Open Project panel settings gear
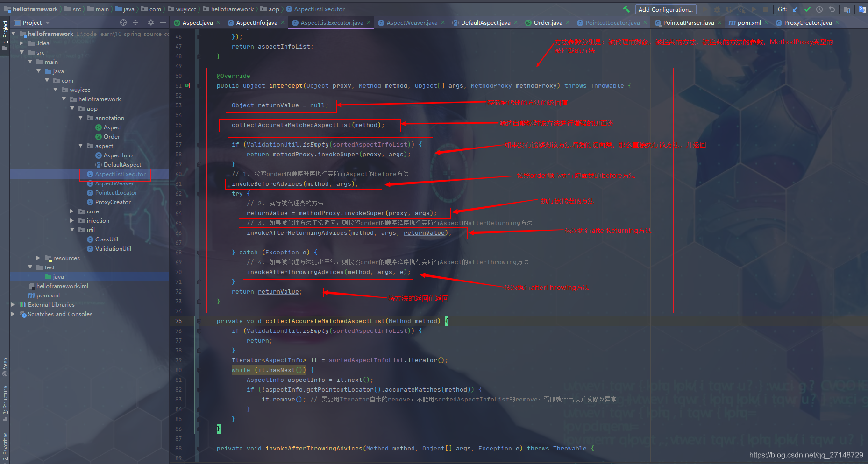The image size is (868, 464). tap(151, 22)
